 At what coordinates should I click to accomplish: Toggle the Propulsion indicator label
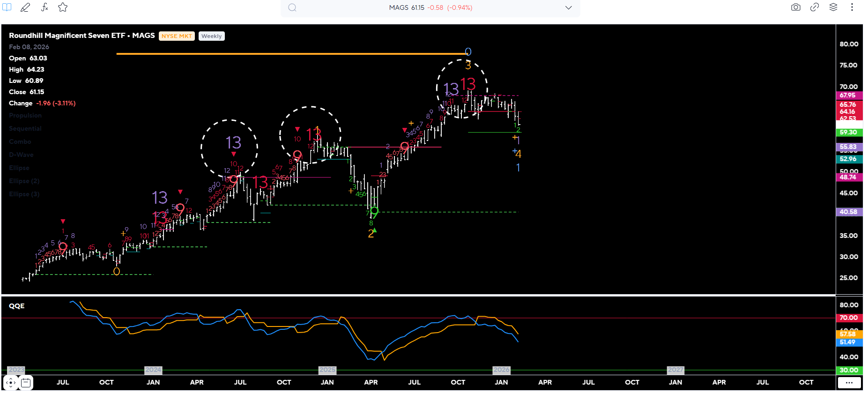pyautogui.click(x=25, y=116)
